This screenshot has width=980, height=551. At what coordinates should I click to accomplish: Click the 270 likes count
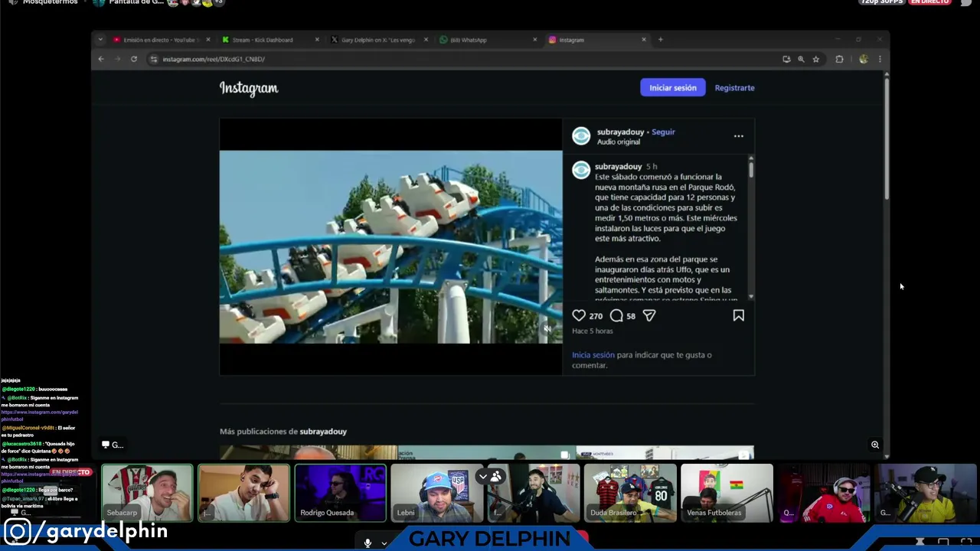point(596,316)
